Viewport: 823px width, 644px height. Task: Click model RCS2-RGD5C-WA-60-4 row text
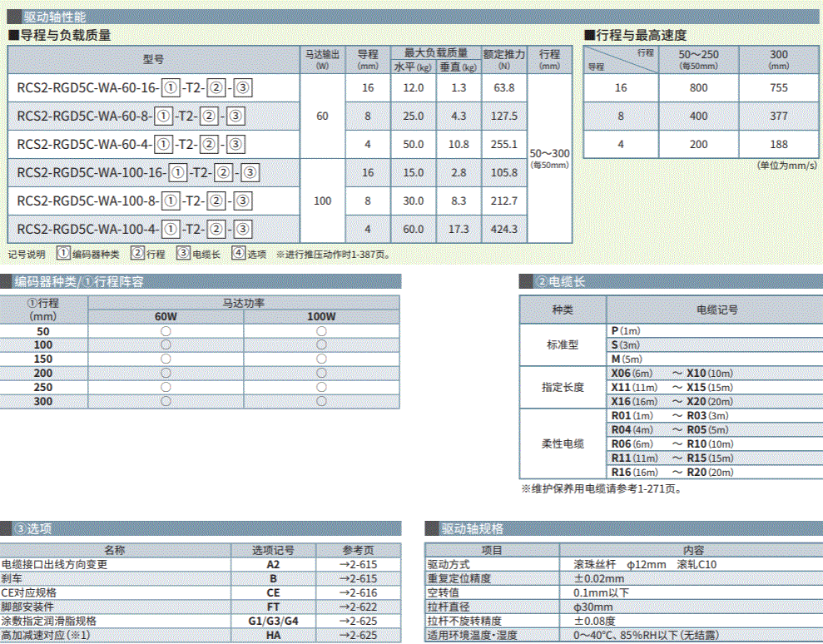click(x=131, y=144)
